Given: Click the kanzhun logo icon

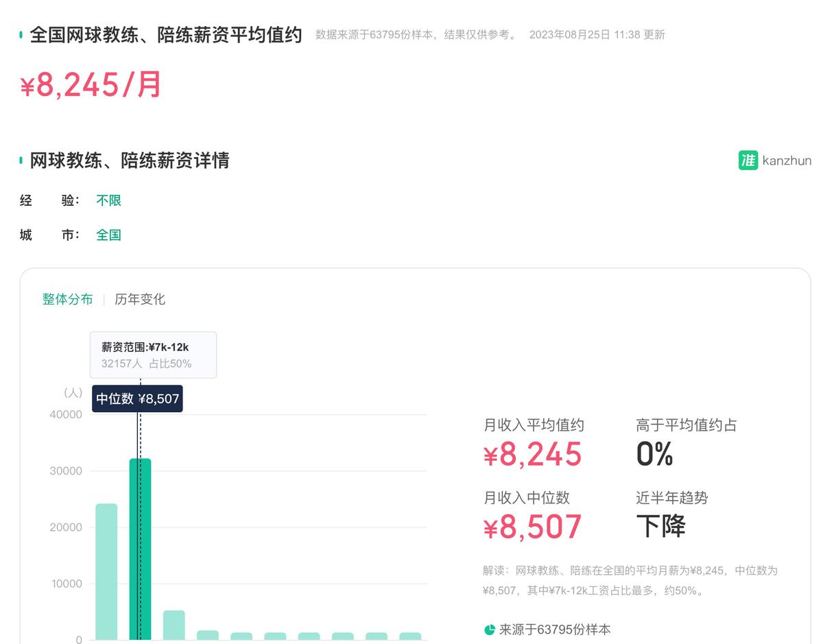Looking at the screenshot, I should [748, 160].
